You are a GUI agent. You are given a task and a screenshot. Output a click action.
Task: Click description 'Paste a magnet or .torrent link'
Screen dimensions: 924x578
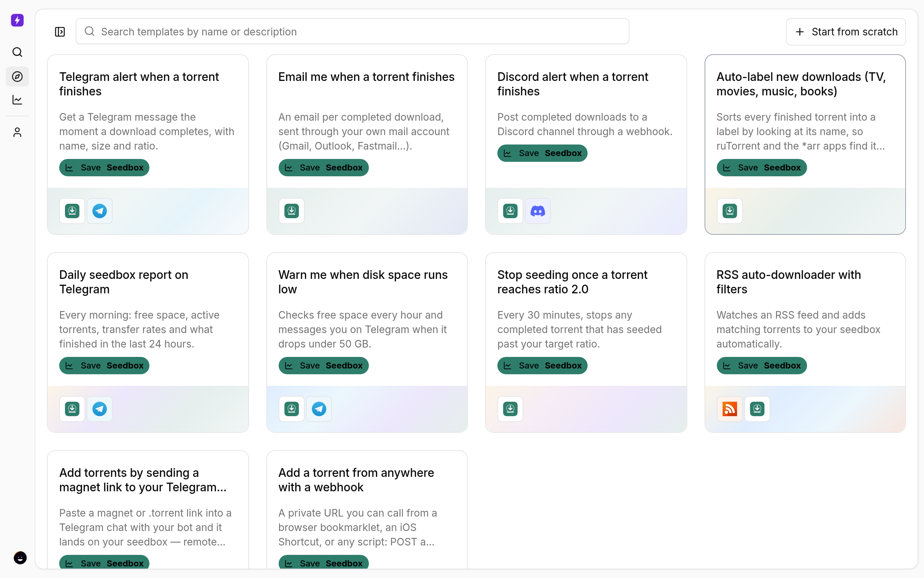[x=145, y=527]
